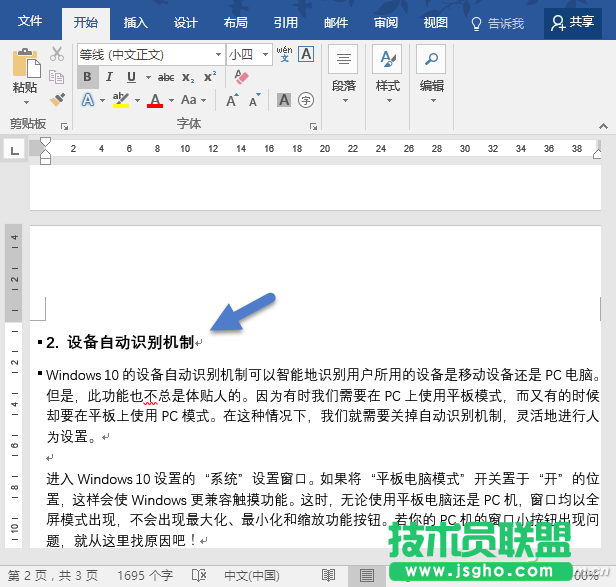The height and width of the screenshot is (587, 616).
Task: Click the Superscript x² icon
Action: tap(210, 77)
